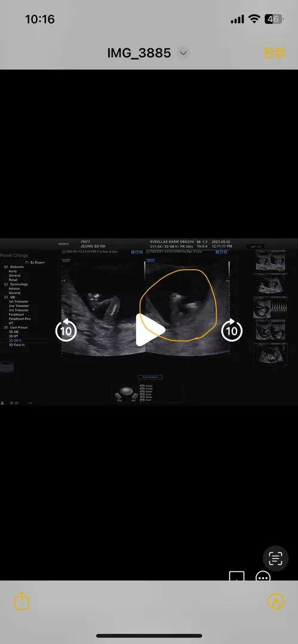This screenshot has width=298, height=644.
Task: Tap the 10:16 clock in status bar
Action: (40, 19)
